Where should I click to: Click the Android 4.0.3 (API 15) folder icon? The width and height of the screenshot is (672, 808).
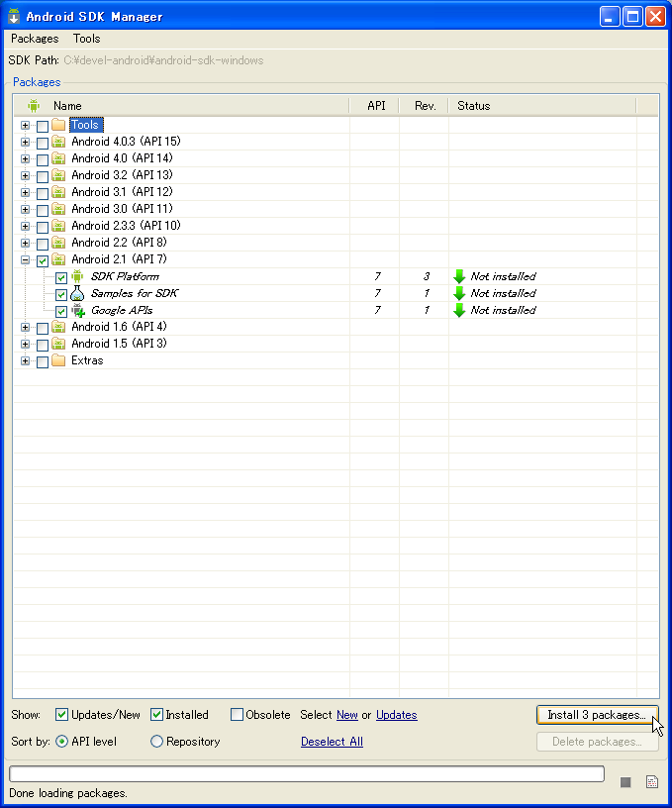58,142
